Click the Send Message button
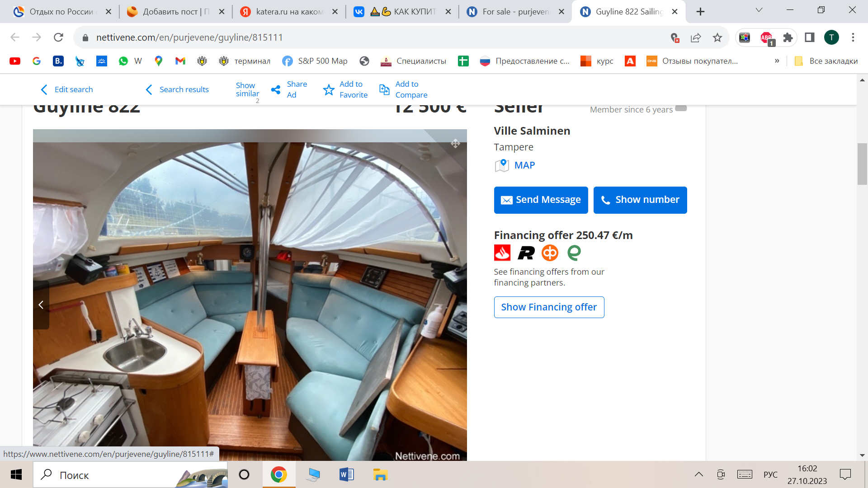The width and height of the screenshot is (868, 488). click(541, 200)
